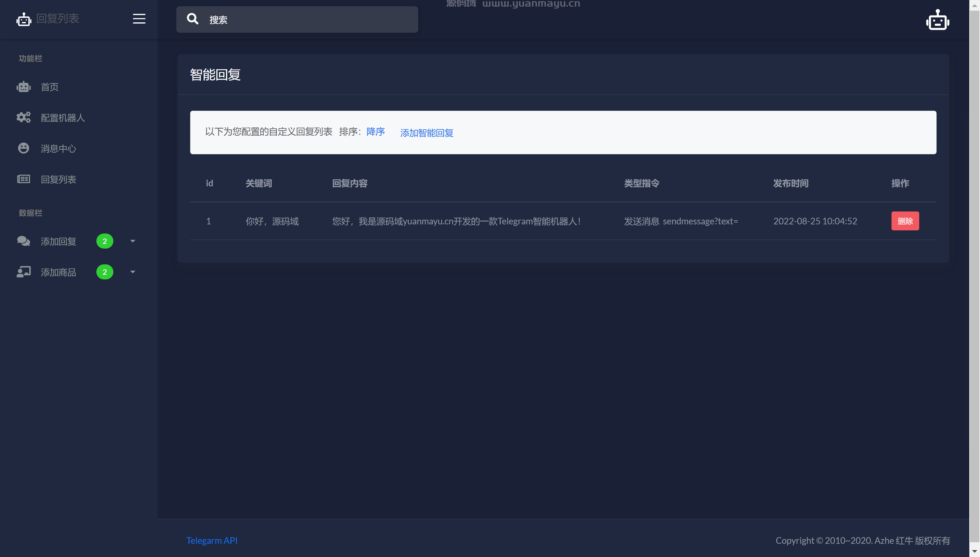The width and height of the screenshot is (980, 557).
Task: Toggle the hamburger menu icon
Action: pos(139,19)
